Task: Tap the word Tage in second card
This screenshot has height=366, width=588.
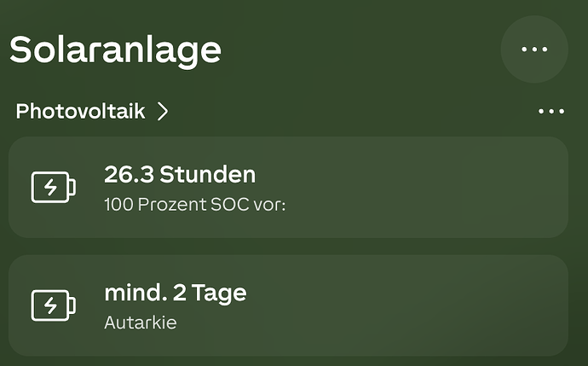Action: point(219,293)
